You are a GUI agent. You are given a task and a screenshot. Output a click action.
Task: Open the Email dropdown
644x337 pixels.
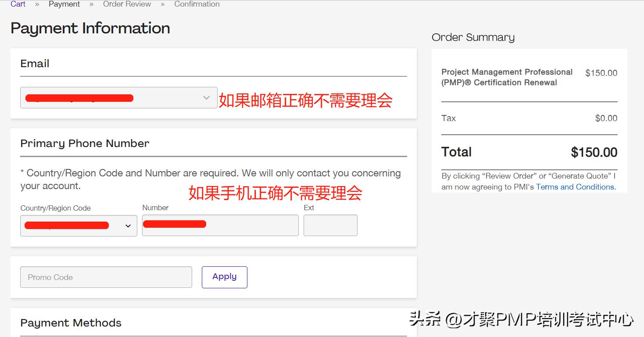(x=118, y=97)
